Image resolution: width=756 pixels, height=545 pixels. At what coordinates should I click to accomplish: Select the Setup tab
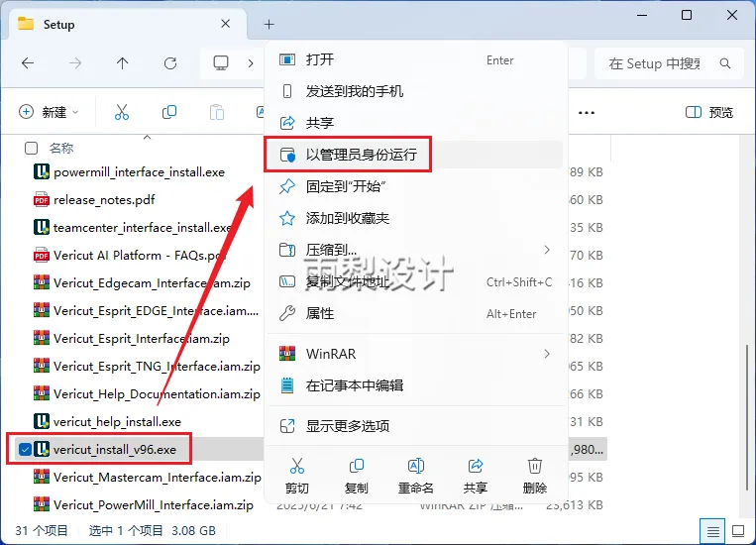tap(127, 24)
